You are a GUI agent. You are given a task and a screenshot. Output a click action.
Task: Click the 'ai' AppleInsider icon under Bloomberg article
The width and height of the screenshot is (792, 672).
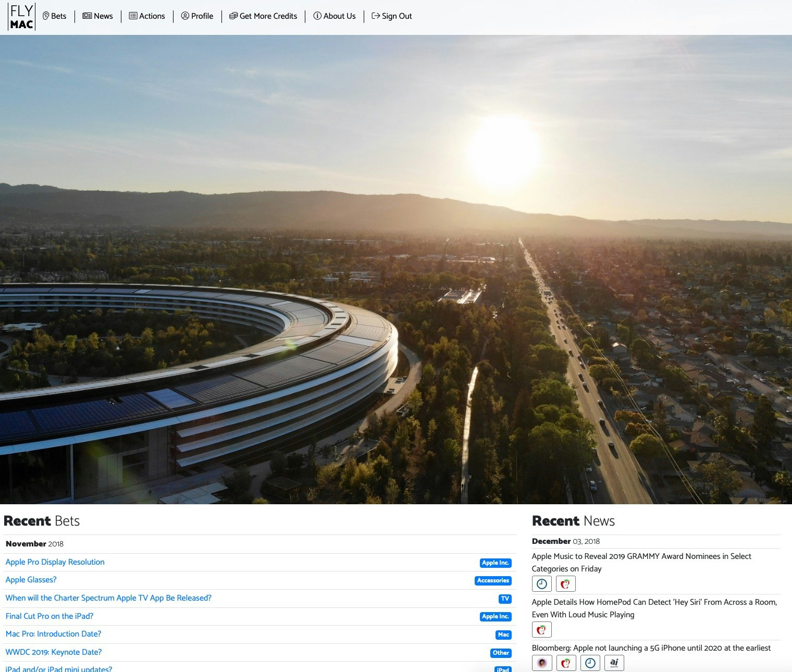pyautogui.click(x=614, y=663)
